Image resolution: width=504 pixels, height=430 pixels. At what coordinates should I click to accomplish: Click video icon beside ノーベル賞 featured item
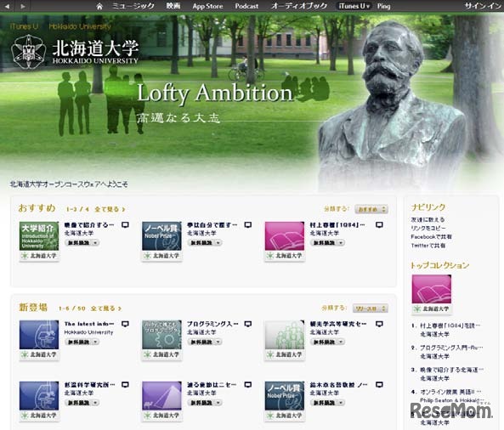(x=248, y=225)
